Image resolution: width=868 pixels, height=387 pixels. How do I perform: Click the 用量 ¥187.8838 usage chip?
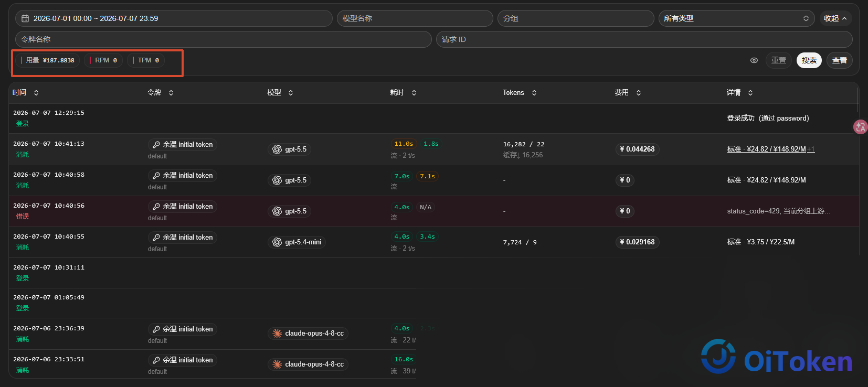tap(48, 60)
